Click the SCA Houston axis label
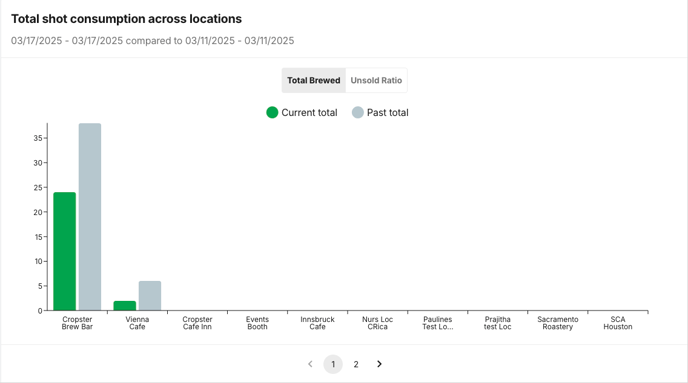 [x=618, y=323]
